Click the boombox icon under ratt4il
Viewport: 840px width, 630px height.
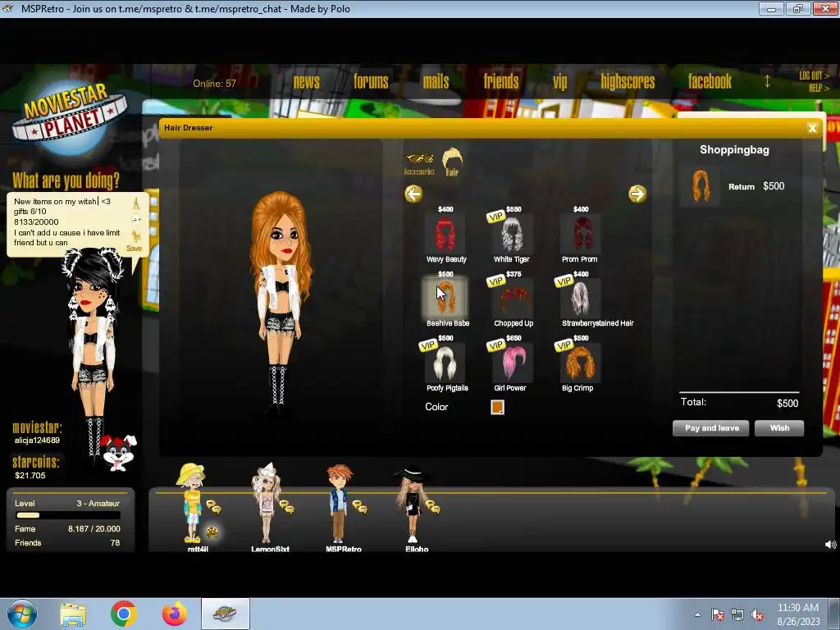coord(212,532)
